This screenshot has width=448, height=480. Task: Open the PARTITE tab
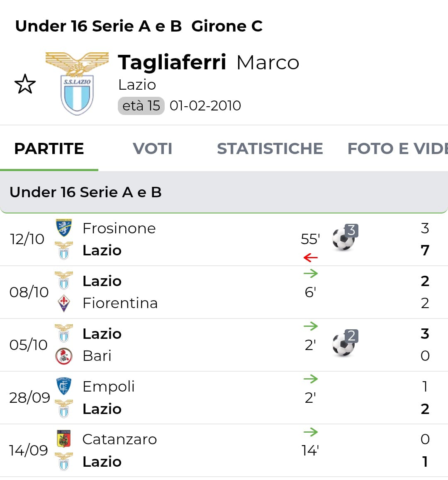point(49,149)
